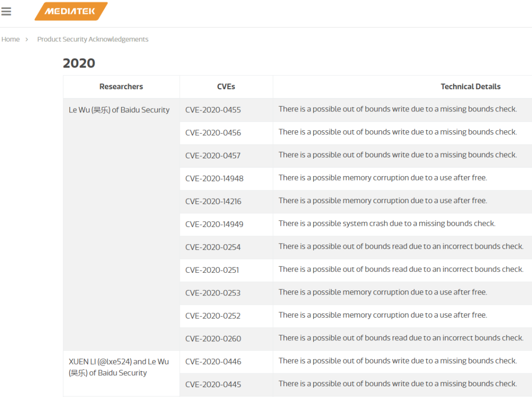Select the CVE-2020-0252 cell
The image size is (532, 397).
(226, 316)
